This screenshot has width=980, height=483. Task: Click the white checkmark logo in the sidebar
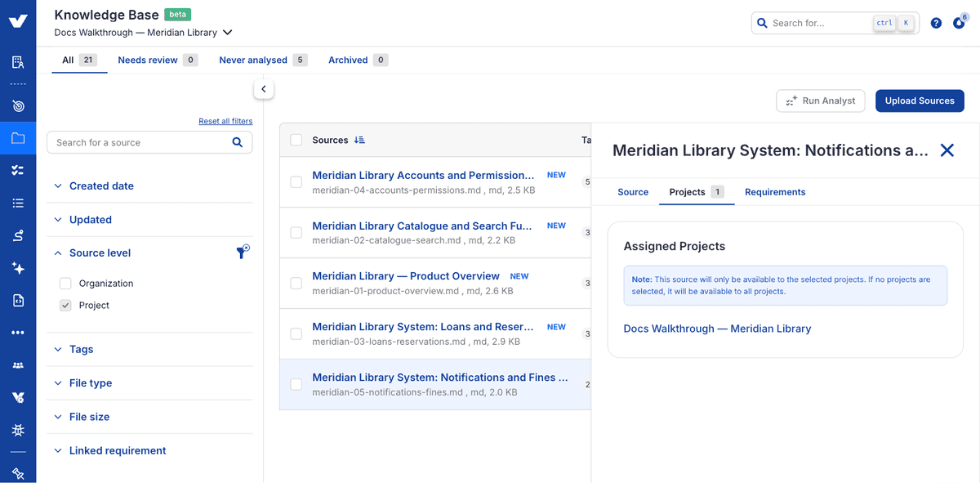(18, 21)
